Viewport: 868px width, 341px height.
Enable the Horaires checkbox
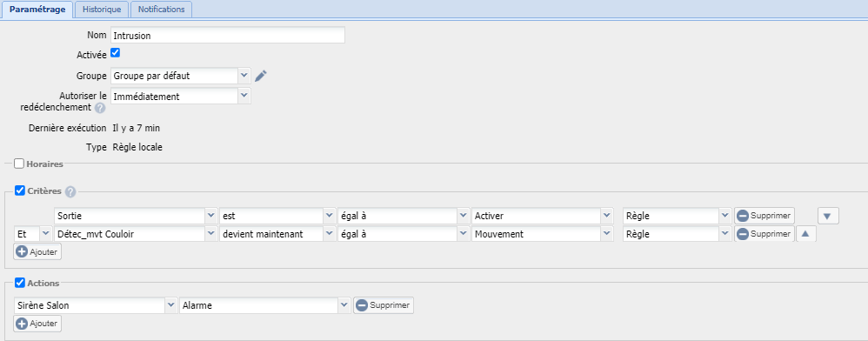click(19, 164)
